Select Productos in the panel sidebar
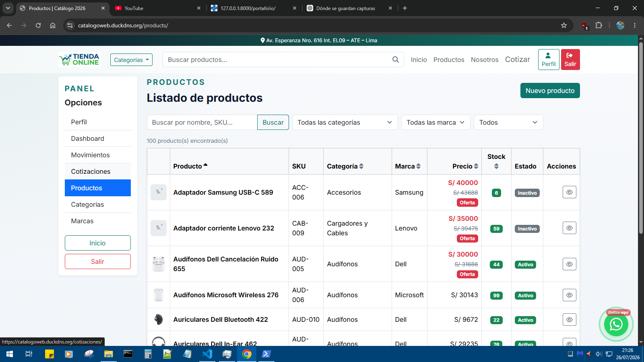This screenshot has width=644, height=362. [98, 188]
